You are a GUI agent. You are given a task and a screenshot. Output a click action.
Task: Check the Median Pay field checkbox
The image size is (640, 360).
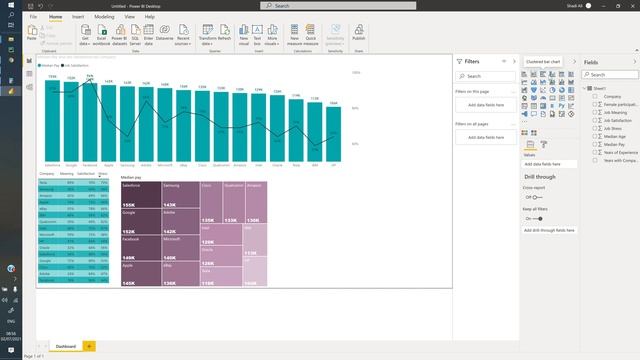595,144
